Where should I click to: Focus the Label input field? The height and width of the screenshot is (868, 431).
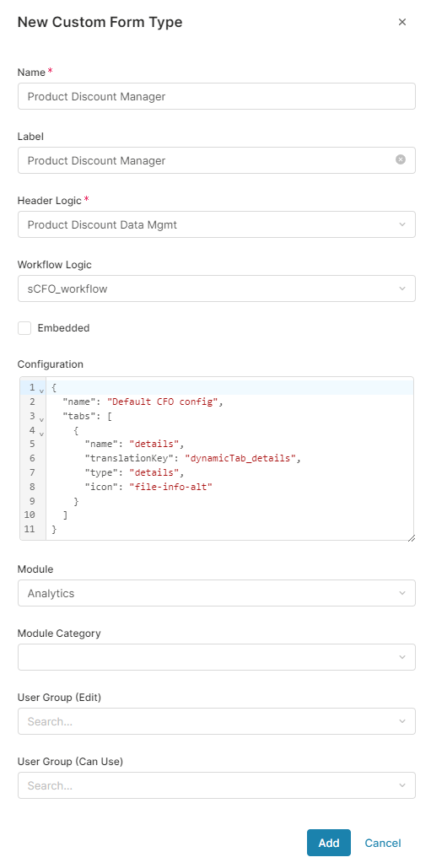[x=216, y=160]
